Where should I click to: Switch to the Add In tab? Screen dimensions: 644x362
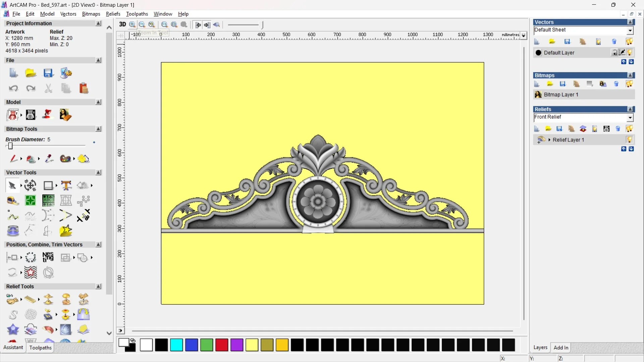561,348
